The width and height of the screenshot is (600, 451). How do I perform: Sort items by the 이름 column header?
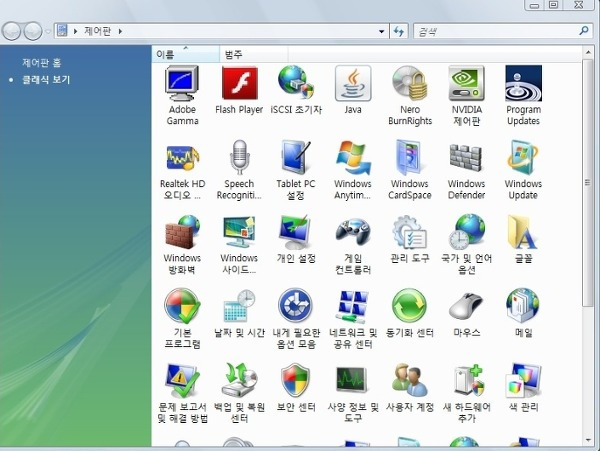(x=186, y=54)
